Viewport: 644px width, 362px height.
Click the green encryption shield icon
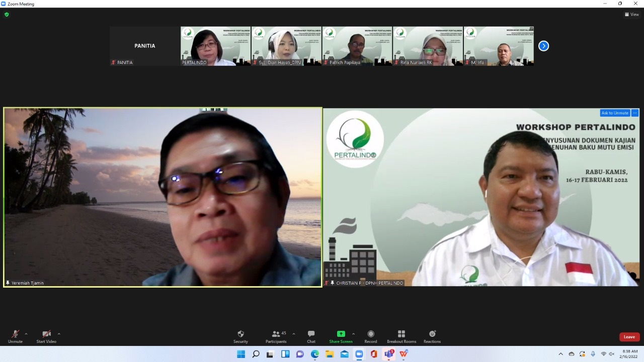7,15
